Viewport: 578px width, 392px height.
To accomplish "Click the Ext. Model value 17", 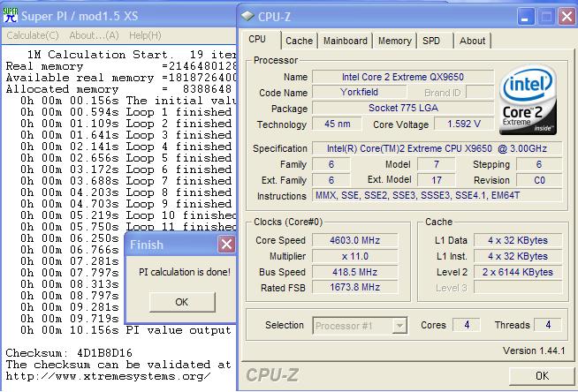I will [x=436, y=180].
